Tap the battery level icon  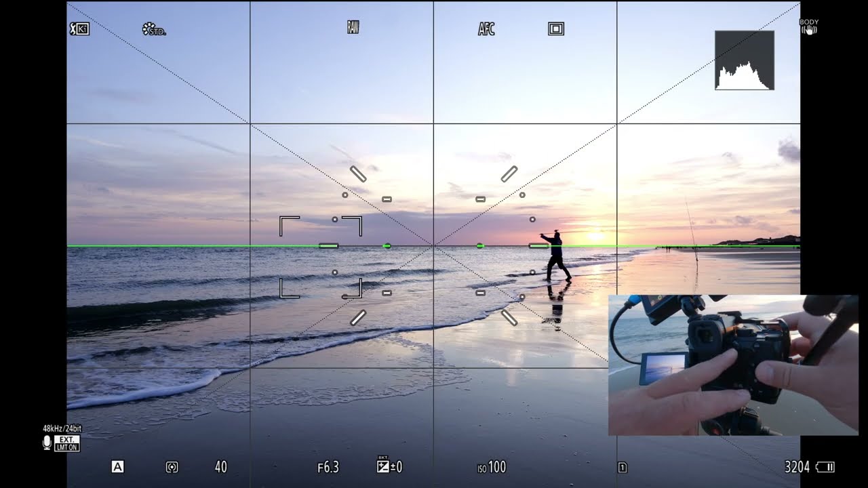click(825, 467)
